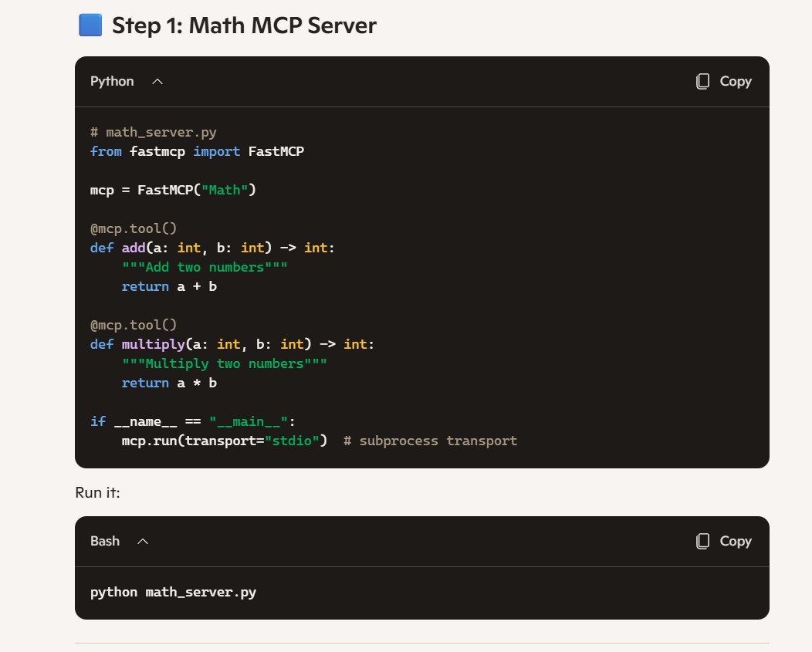Click the 'Run it:' paragraph text
The width and height of the screenshot is (812, 652).
[97, 492]
